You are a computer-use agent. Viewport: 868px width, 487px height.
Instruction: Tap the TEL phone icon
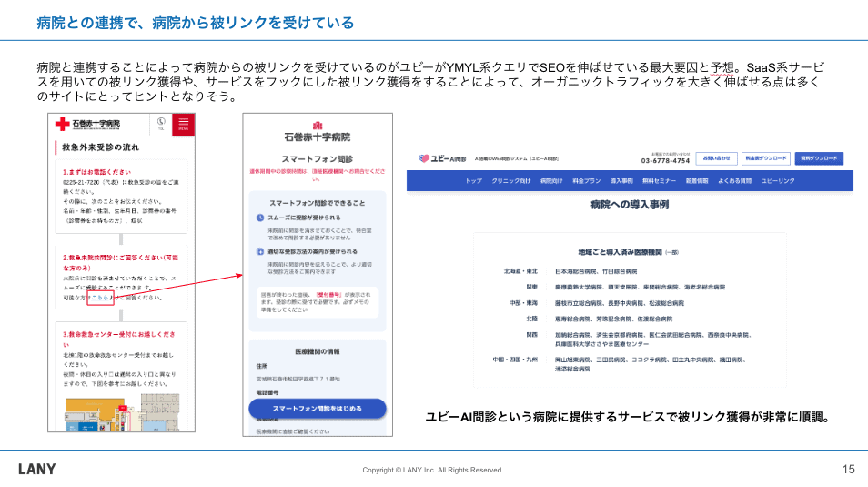(x=161, y=123)
